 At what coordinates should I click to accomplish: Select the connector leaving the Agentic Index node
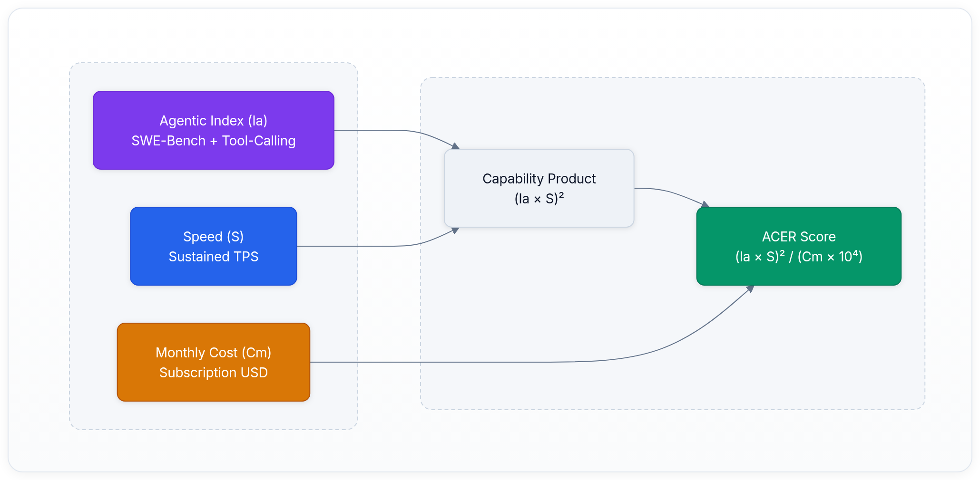click(381, 130)
